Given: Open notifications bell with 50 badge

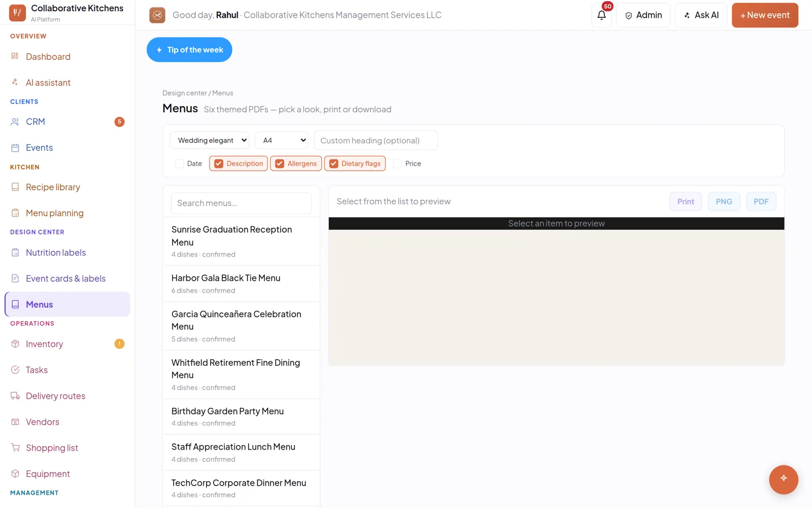Looking at the screenshot, I should [x=602, y=15].
